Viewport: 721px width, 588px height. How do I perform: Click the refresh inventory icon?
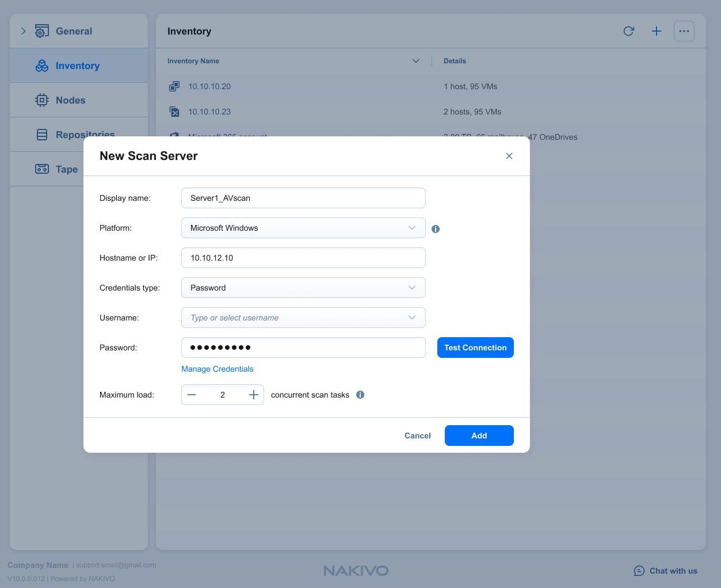tap(628, 31)
